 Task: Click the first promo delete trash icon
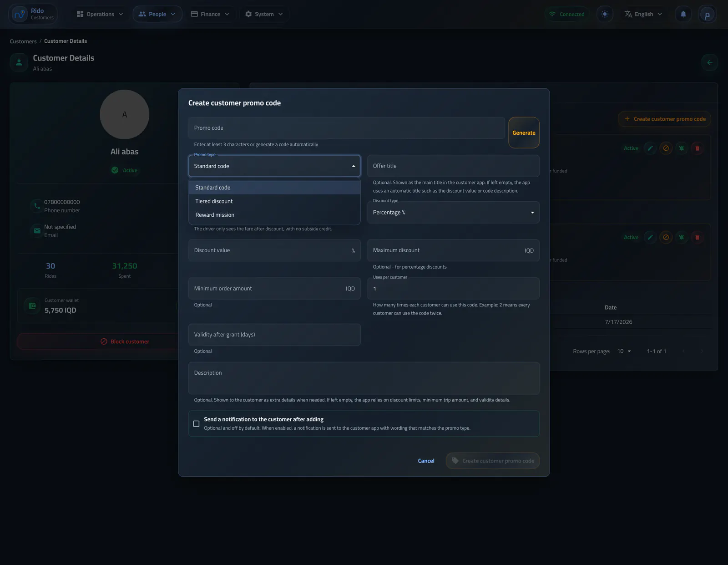tap(697, 148)
